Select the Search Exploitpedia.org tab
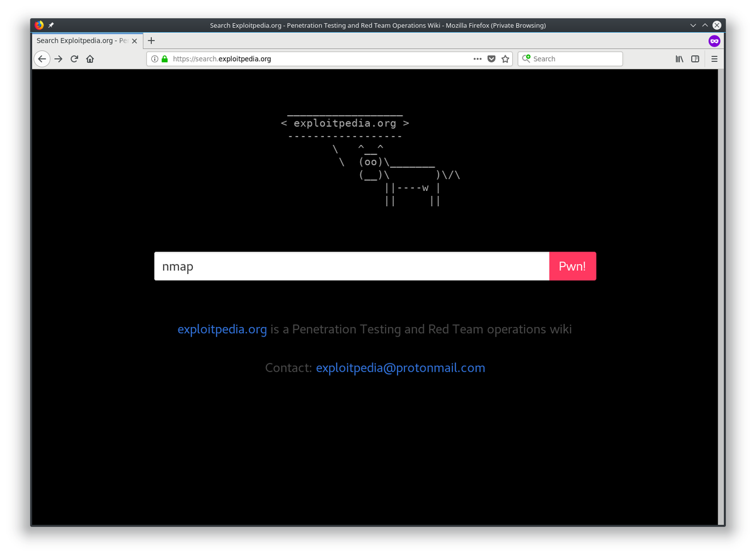This screenshot has width=756, height=557. click(x=87, y=40)
